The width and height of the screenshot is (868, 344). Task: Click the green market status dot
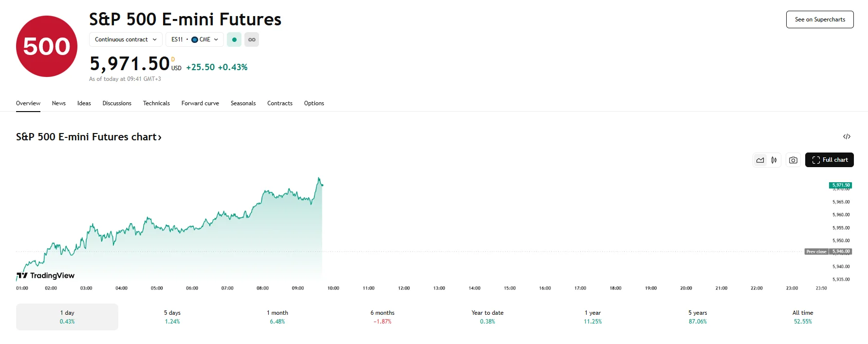(234, 39)
